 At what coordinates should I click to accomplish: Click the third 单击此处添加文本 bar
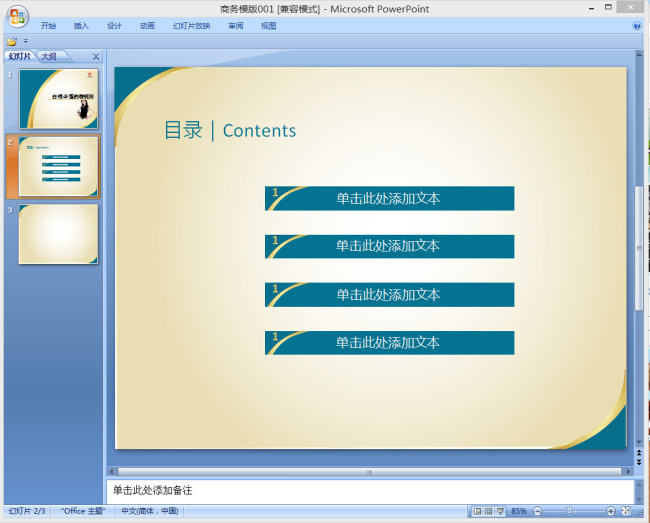pyautogui.click(x=390, y=295)
